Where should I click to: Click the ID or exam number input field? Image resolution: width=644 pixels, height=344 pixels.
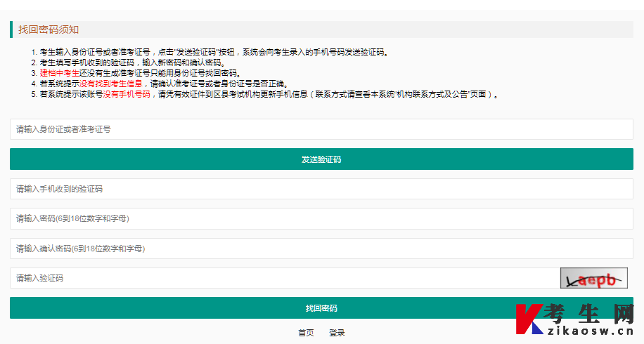click(x=321, y=129)
